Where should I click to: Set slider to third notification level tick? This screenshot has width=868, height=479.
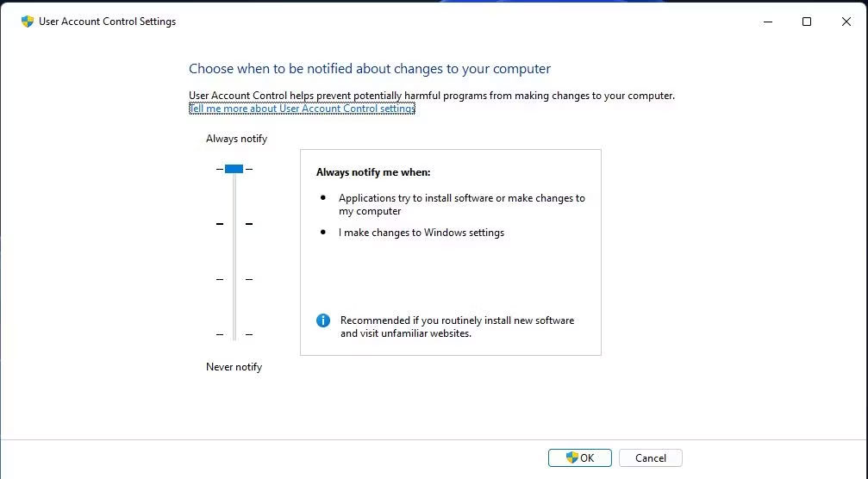234,279
